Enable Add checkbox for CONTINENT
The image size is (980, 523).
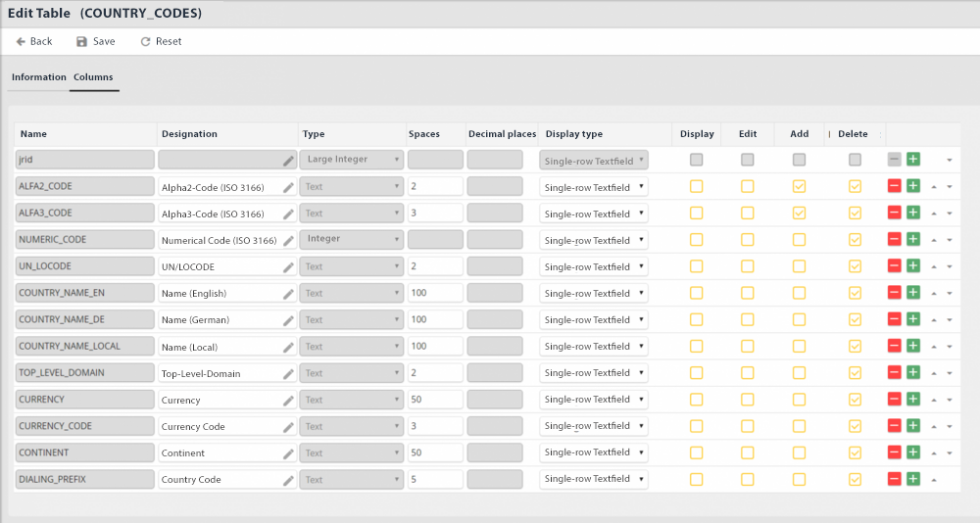coord(799,452)
